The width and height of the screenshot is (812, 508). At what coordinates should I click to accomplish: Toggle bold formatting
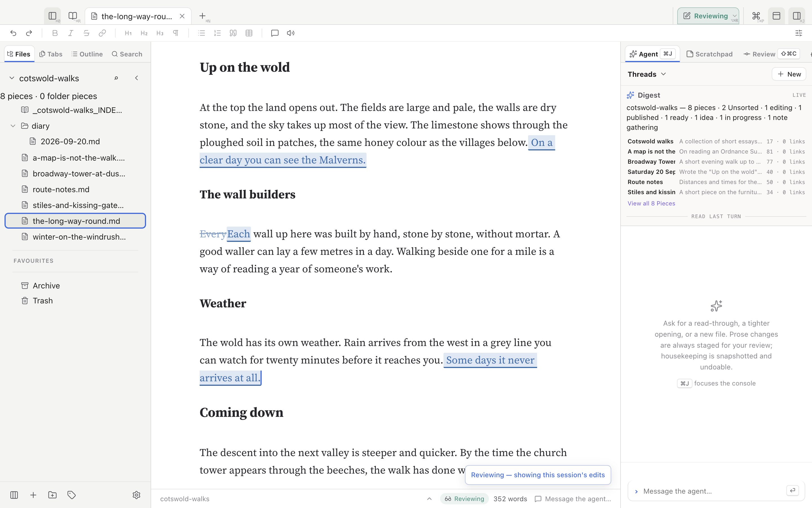point(55,33)
